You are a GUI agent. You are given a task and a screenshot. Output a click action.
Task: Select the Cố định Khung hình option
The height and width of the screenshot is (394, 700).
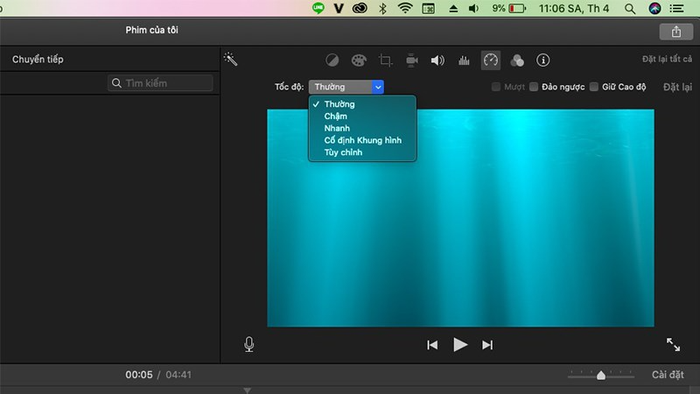point(362,140)
